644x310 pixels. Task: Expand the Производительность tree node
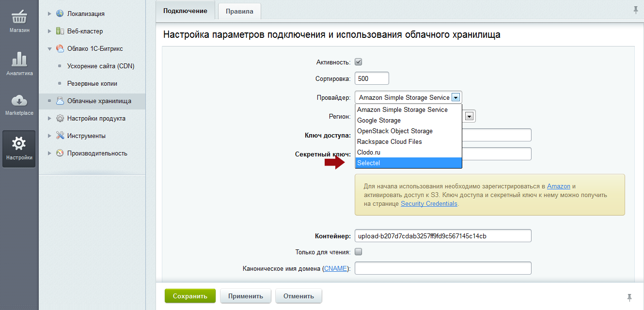pos(49,153)
